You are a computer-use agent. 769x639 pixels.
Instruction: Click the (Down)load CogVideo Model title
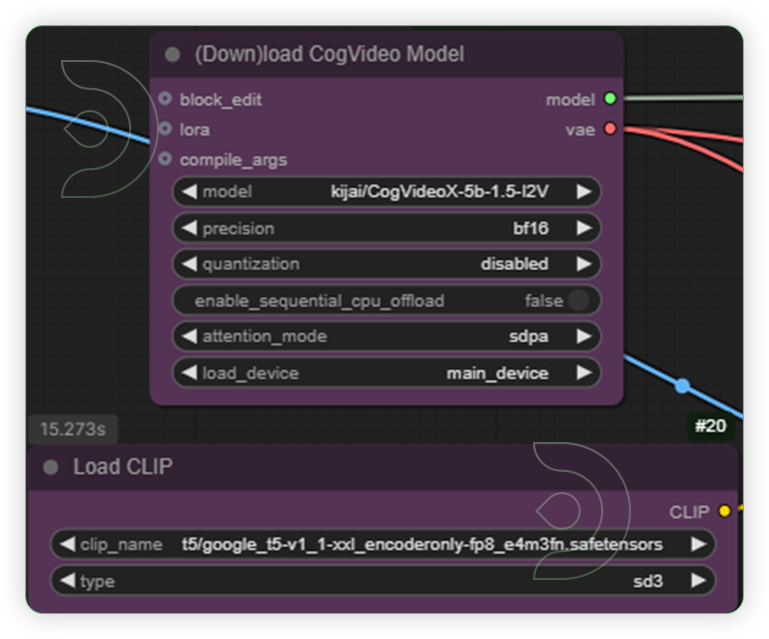330,54
